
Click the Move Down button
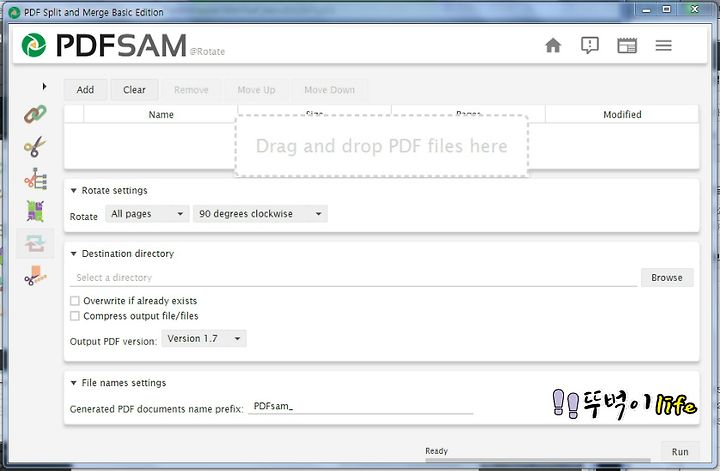pos(329,90)
